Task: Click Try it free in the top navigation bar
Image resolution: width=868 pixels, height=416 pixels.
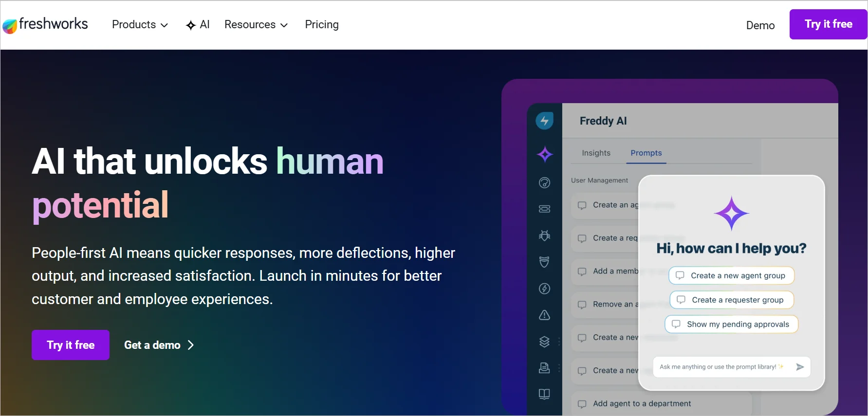Action: 828,24
